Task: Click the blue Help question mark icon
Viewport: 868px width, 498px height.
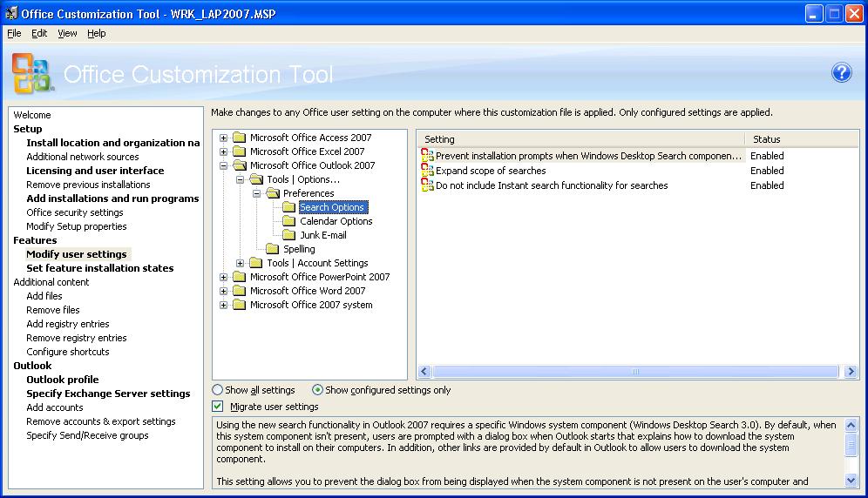Action: pos(841,72)
